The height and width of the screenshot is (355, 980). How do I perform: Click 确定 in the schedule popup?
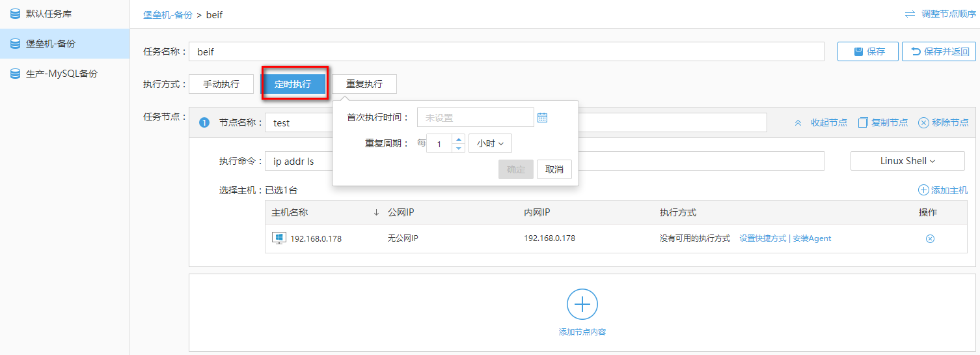tap(516, 169)
